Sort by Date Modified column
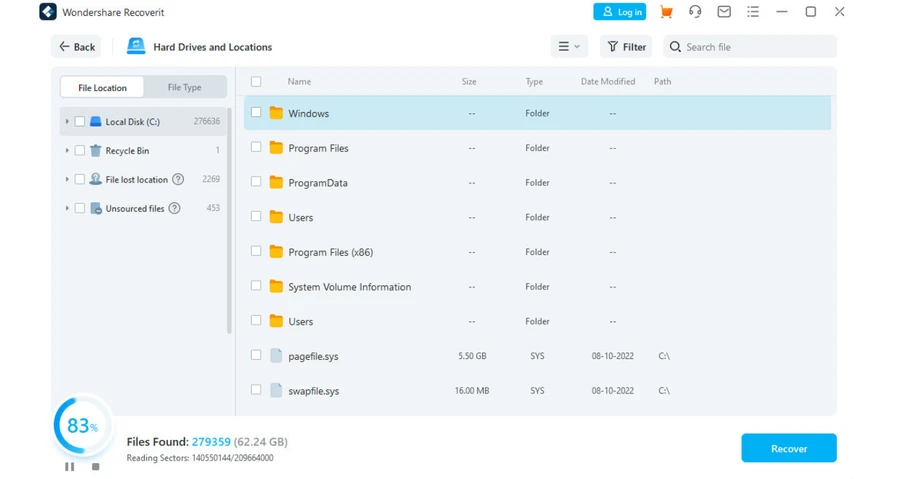 pos(608,81)
